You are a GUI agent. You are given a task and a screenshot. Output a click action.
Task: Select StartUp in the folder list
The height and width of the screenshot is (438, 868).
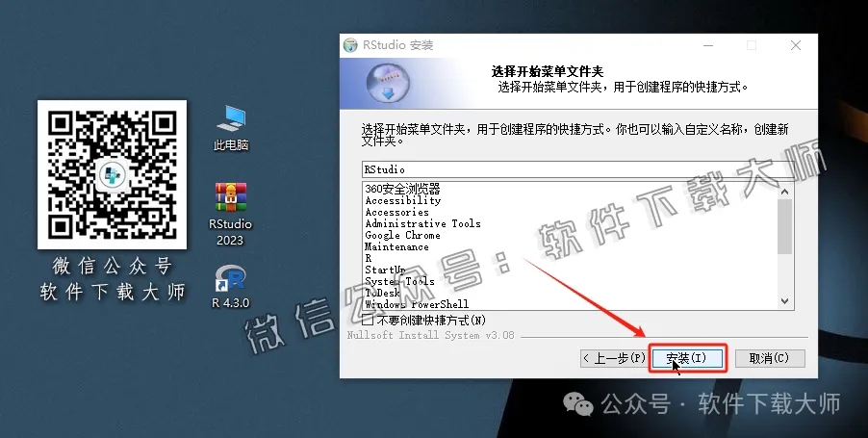click(385, 271)
